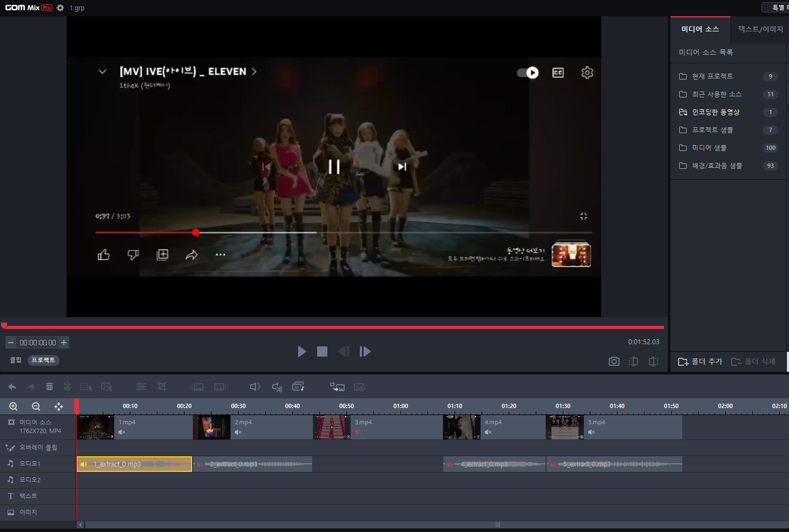This screenshot has height=532, width=789.
Task: Open the GOM Mix settings gear
Action: tap(60, 8)
